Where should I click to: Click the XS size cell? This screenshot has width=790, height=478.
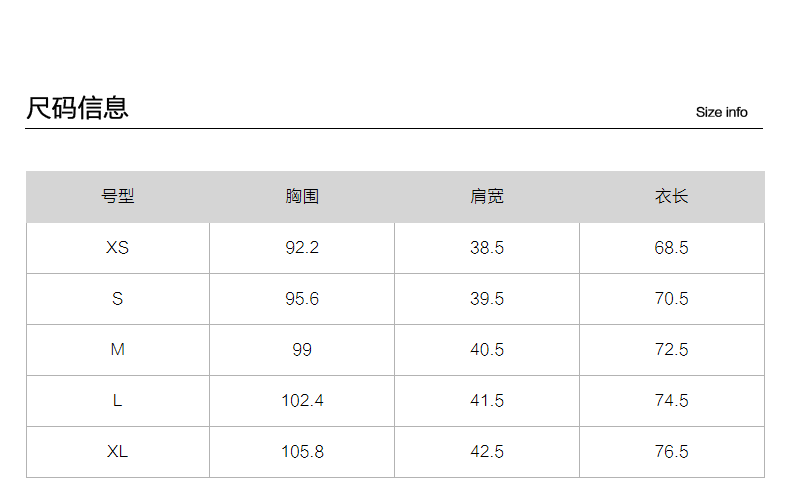(118, 248)
